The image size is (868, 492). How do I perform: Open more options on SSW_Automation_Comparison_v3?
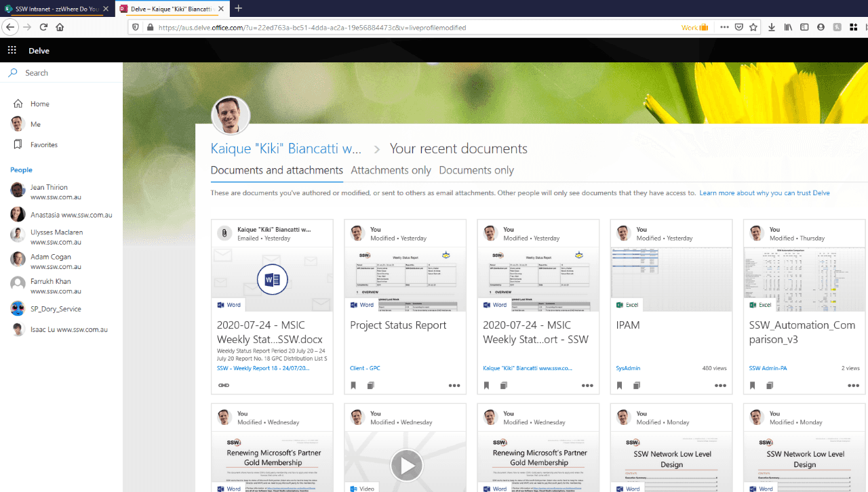coord(853,386)
